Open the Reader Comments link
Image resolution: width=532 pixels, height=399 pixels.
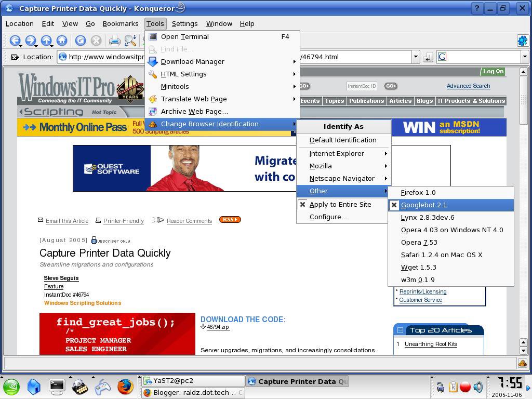(x=189, y=221)
